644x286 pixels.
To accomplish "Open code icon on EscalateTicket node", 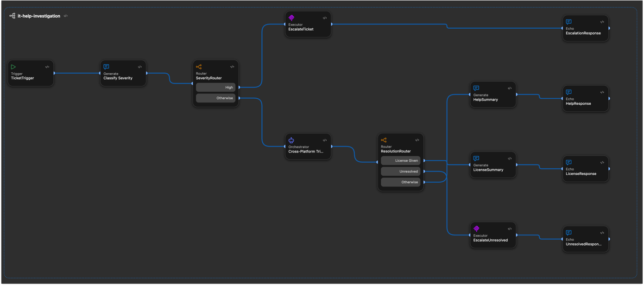I will click(x=325, y=18).
